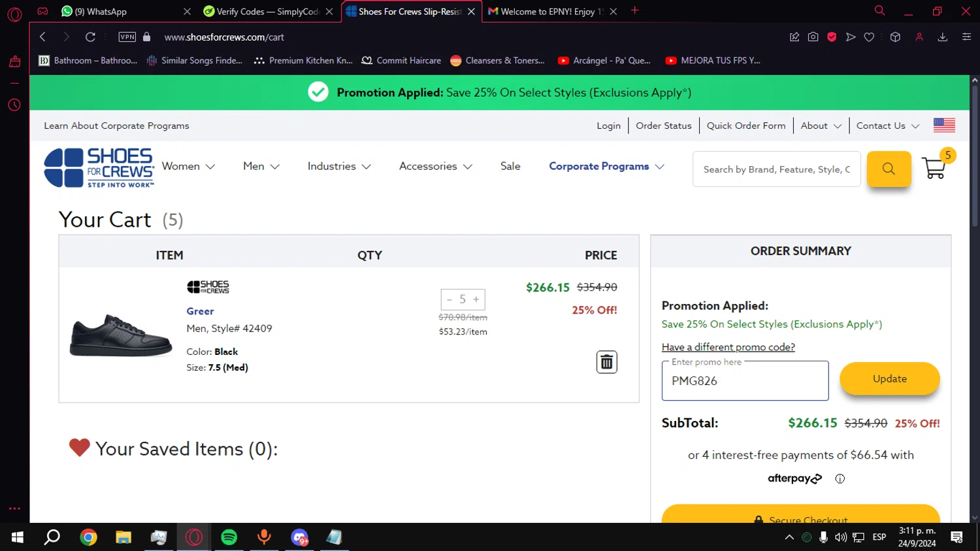Click the Update promo button
980x551 pixels.
click(889, 378)
